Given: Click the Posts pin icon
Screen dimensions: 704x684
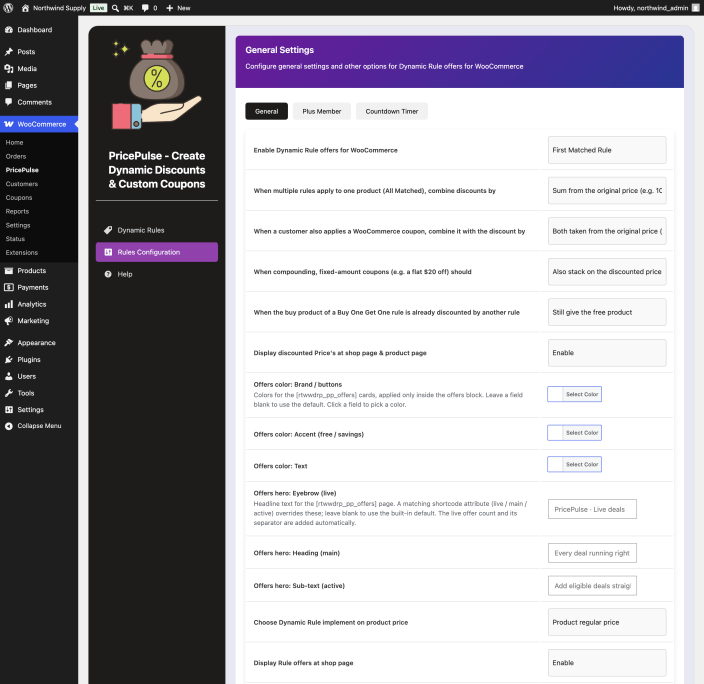Looking at the screenshot, I should coord(9,52).
